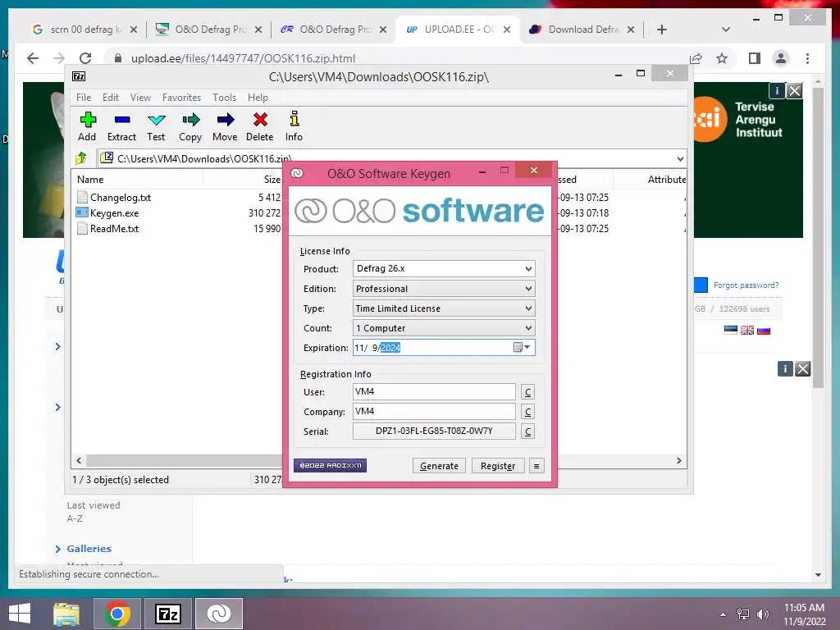Switch to 7-Zip in the taskbar
The width and height of the screenshot is (840, 630).
(x=168, y=614)
